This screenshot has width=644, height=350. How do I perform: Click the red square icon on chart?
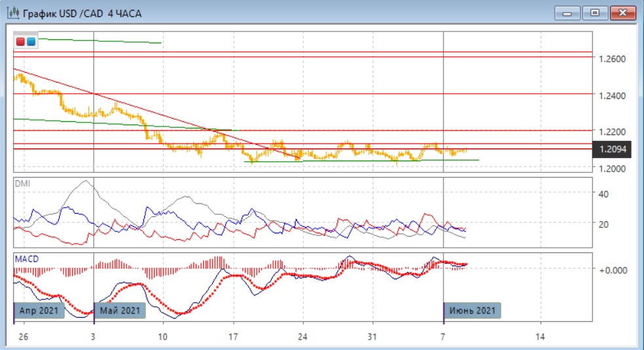coord(21,41)
